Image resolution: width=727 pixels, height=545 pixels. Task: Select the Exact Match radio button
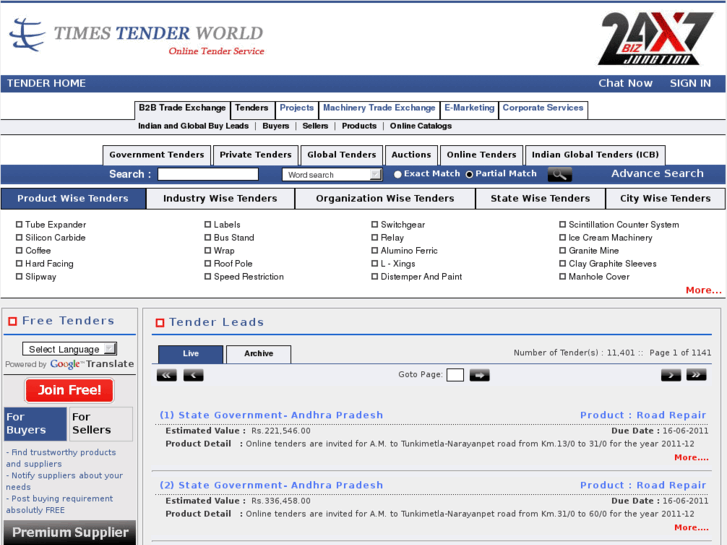397,174
